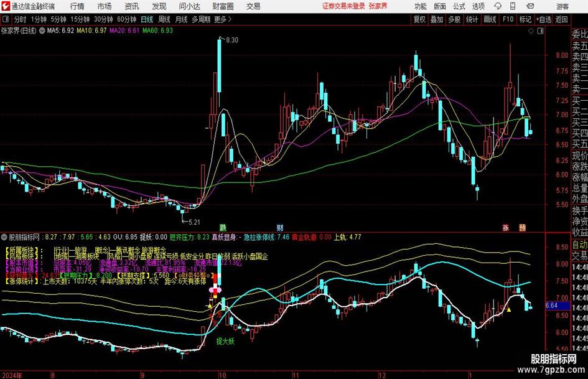
Task: Open the 交易 menu
Action: pyautogui.click(x=253, y=6)
